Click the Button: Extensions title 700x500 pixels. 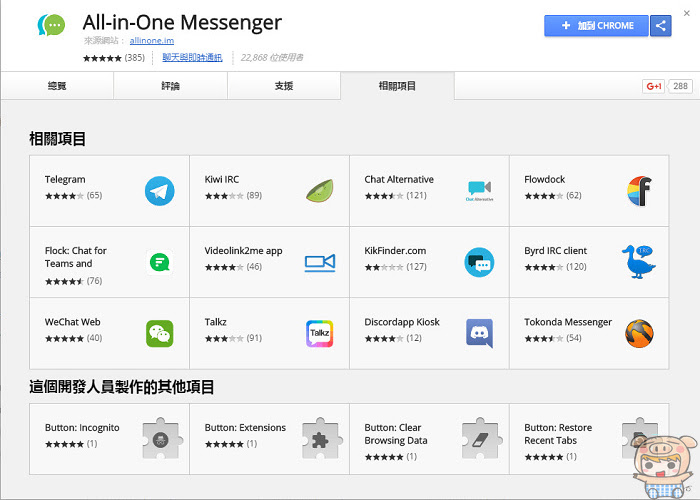point(245,428)
